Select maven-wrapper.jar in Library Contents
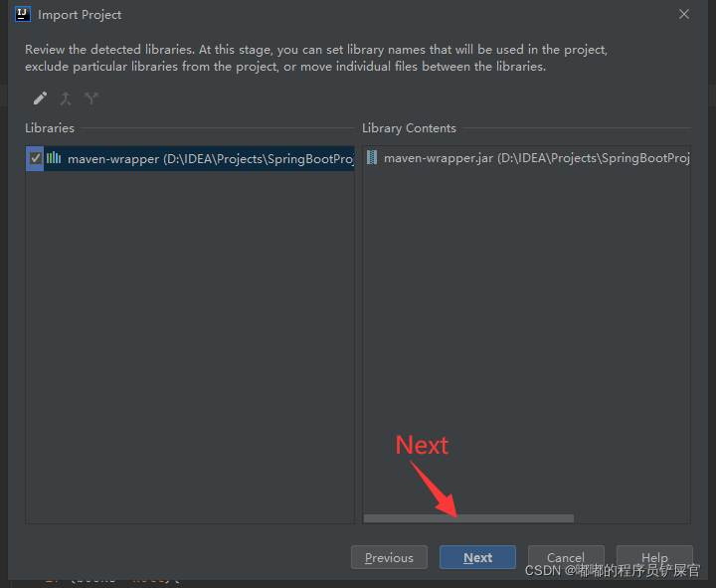This screenshot has height=588, width=716. (526, 158)
